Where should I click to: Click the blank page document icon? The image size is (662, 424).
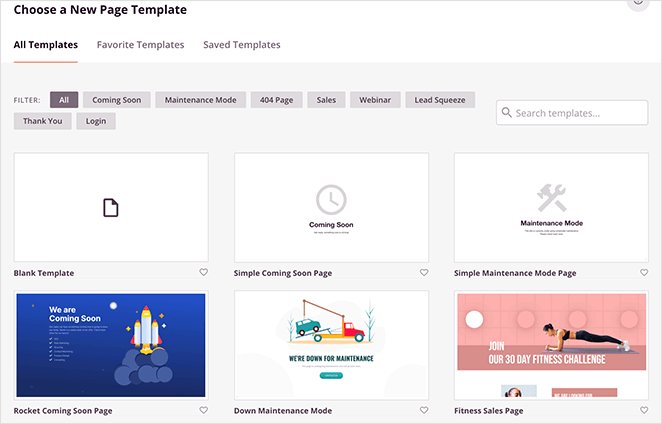pos(111,208)
